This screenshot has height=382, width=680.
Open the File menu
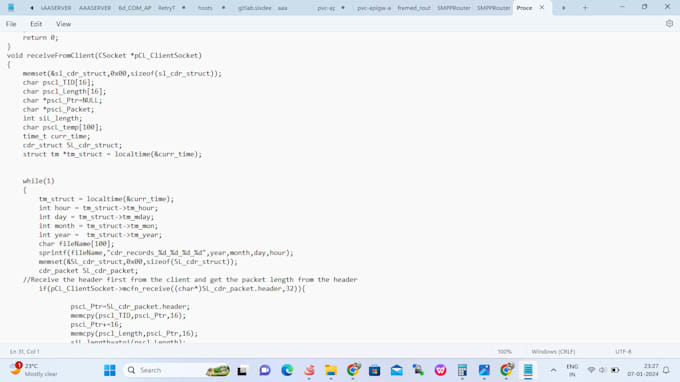11,24
